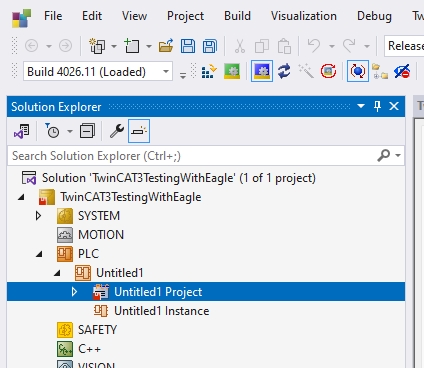This screenshot has width=424, height=368.
Task: Open the Debug menu
Action: (374, 16)
